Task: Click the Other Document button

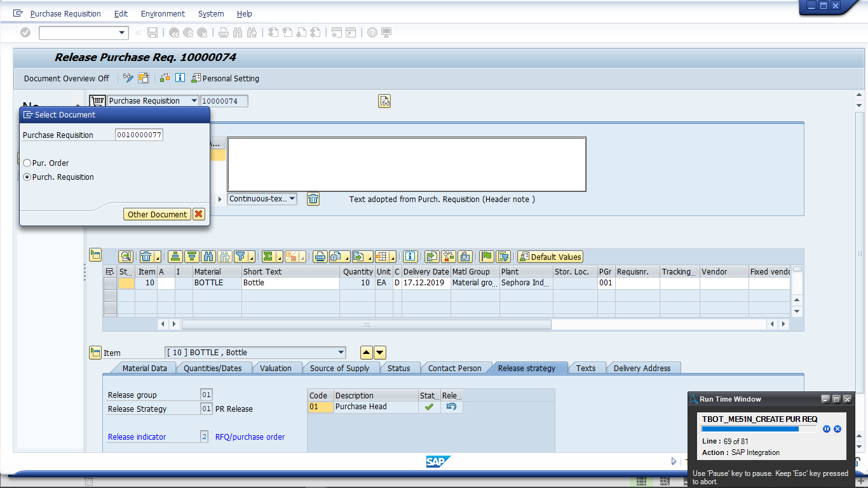Action: (x=157, y=214)
